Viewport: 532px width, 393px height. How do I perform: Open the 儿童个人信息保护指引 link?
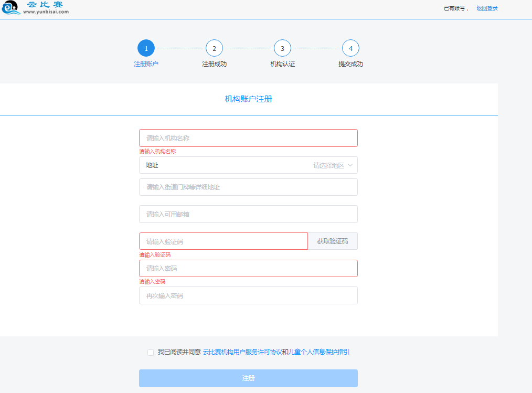318,352
